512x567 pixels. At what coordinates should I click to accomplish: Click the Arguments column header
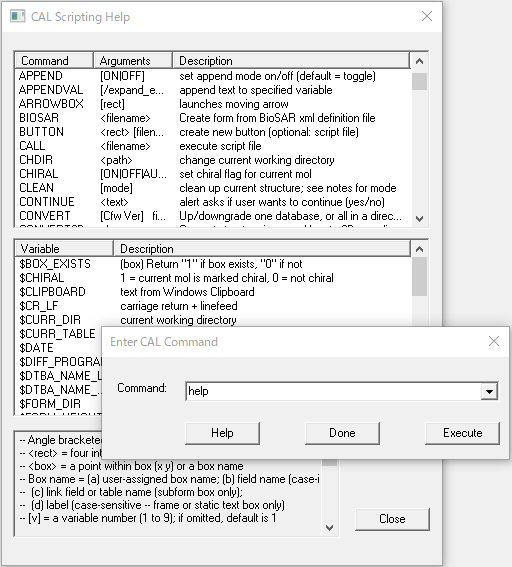coord(133,61)
